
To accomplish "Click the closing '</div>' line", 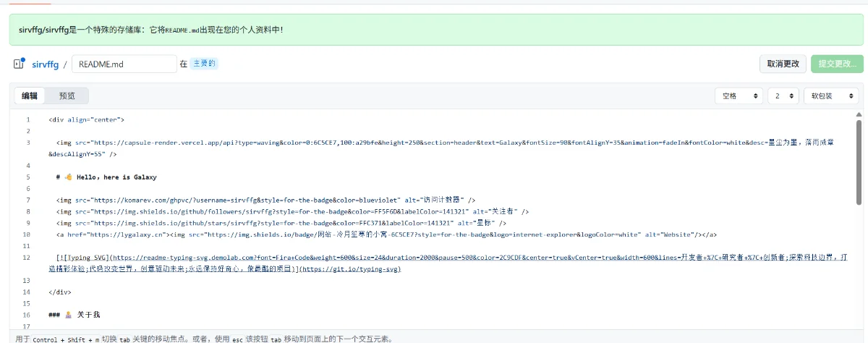I will [x=59, y=292].
